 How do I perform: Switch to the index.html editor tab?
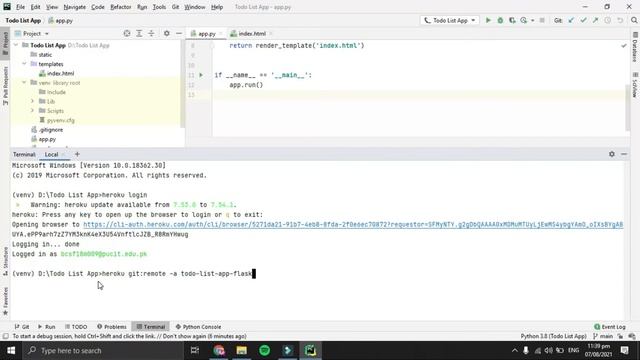251,33
